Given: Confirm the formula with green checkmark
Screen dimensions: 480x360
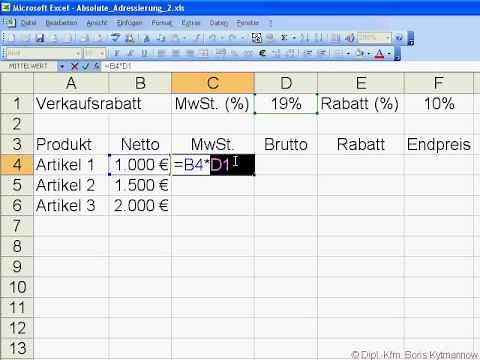Looking at the screenshot, I should point(85,67).
